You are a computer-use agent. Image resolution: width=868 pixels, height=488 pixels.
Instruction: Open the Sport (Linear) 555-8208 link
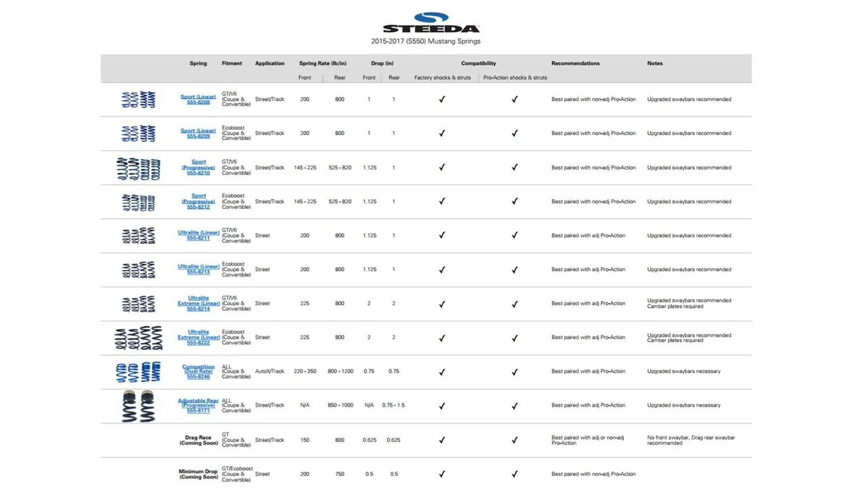click(198, 100)
